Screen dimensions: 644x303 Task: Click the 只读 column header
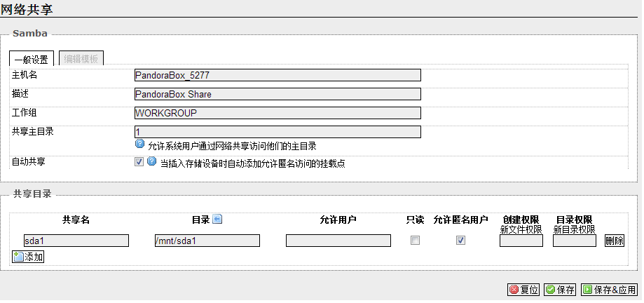[416, 220]
